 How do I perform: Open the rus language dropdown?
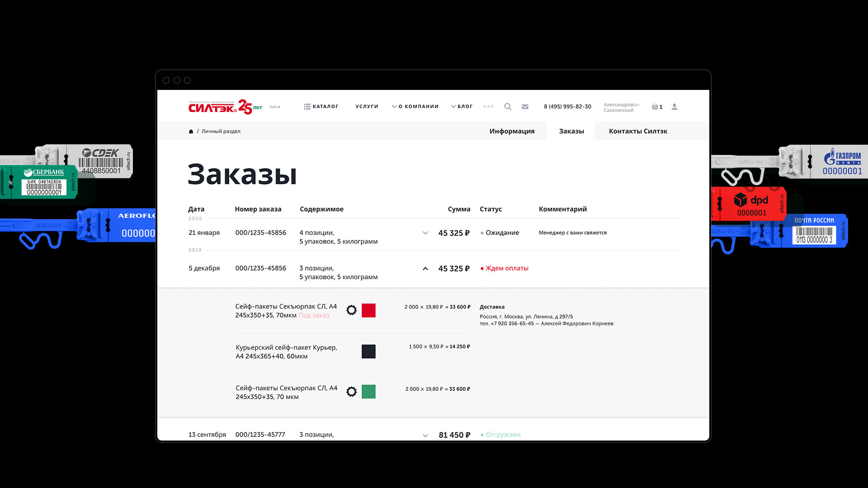(275, 107)
